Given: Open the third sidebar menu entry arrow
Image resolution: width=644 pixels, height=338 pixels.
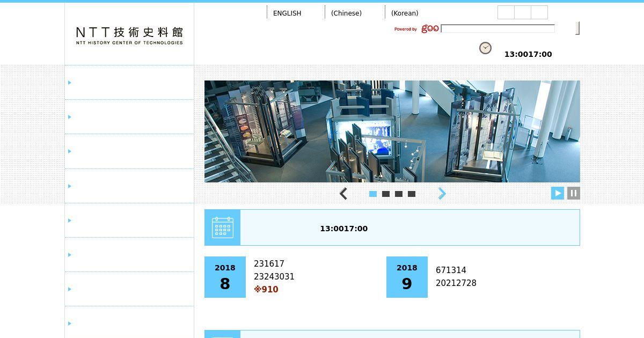Looking at the screenshot, I should (70, 151).
